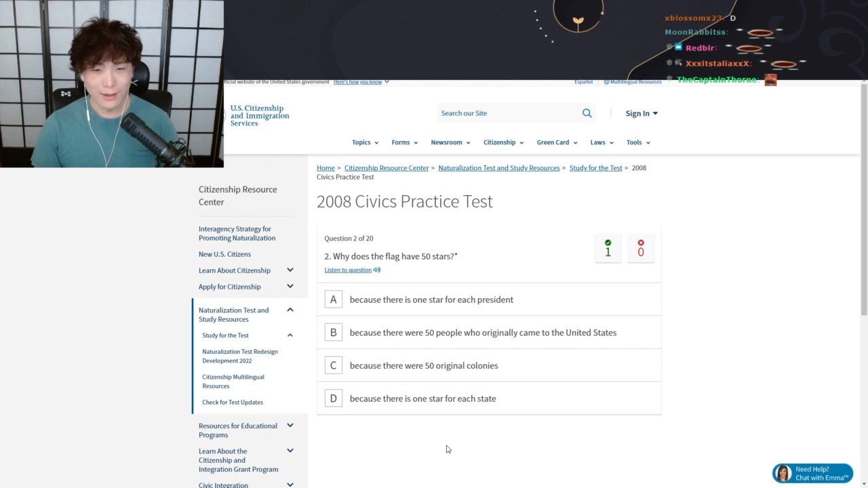
Task: Open Study for the Test breadcrumb link
Action: point(596,168)
